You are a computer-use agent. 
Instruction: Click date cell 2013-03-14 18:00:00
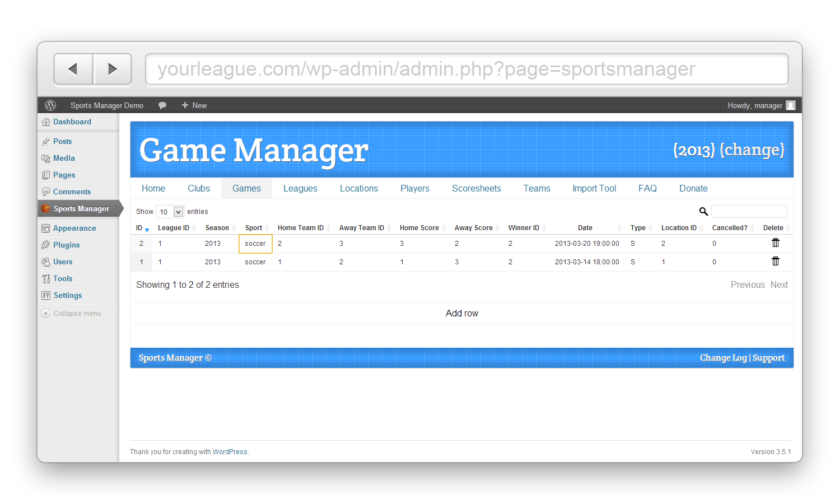[x=587, y=262]
